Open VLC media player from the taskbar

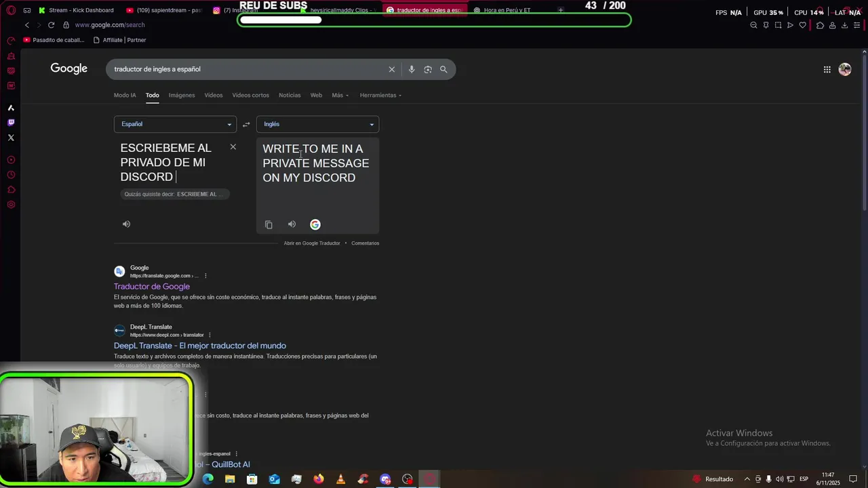click(340, 479)
